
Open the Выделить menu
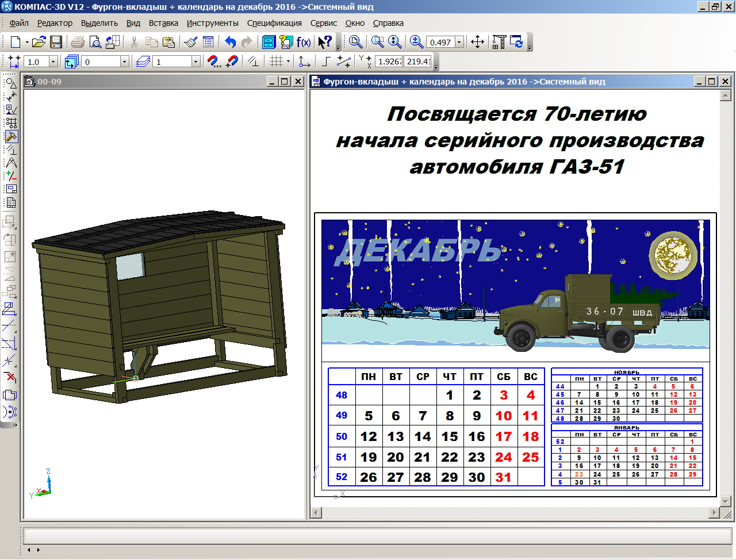coord(99,23)
